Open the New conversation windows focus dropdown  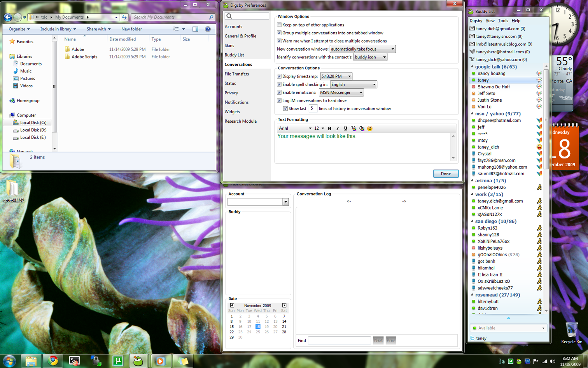coord(362,49)
